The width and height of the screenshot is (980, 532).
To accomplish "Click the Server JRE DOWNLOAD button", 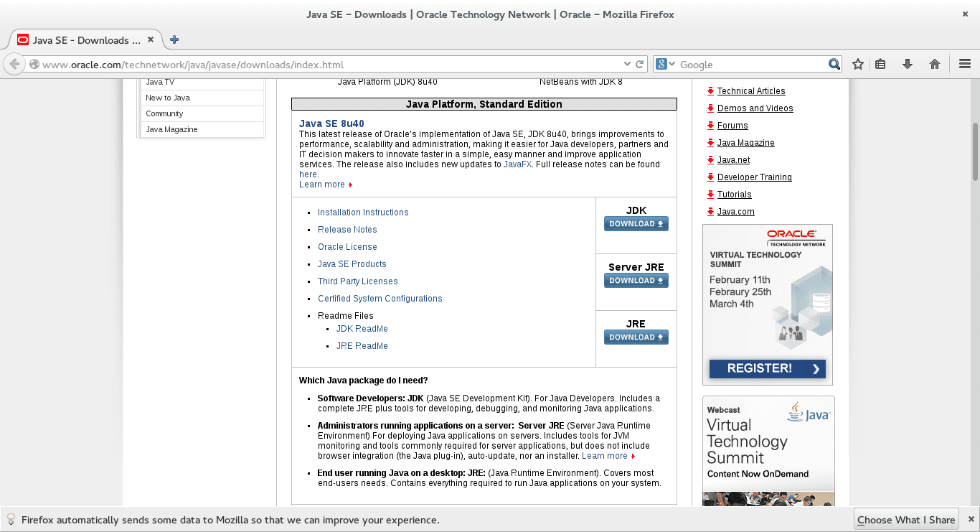I will point(636,281).
